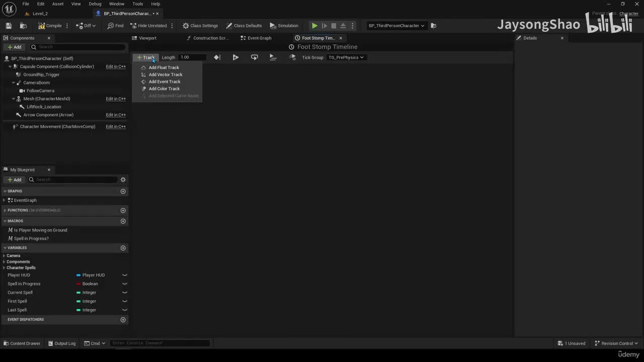Open the Asset menu
The image size is (644, 362).
tap(58, 4)
